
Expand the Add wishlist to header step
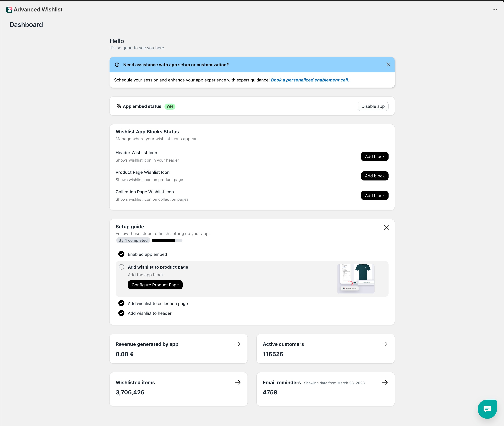point(150,313)
